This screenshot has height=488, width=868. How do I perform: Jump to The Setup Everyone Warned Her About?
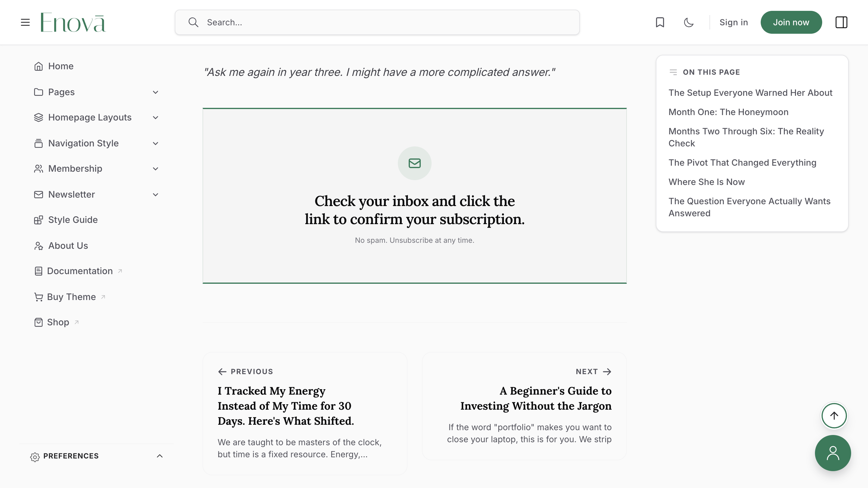click(750, 92)
